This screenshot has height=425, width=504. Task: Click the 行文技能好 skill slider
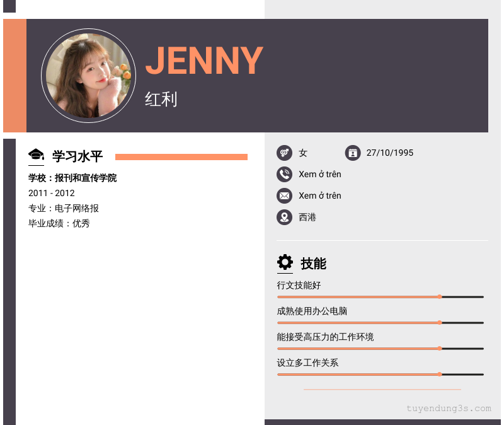381,297
